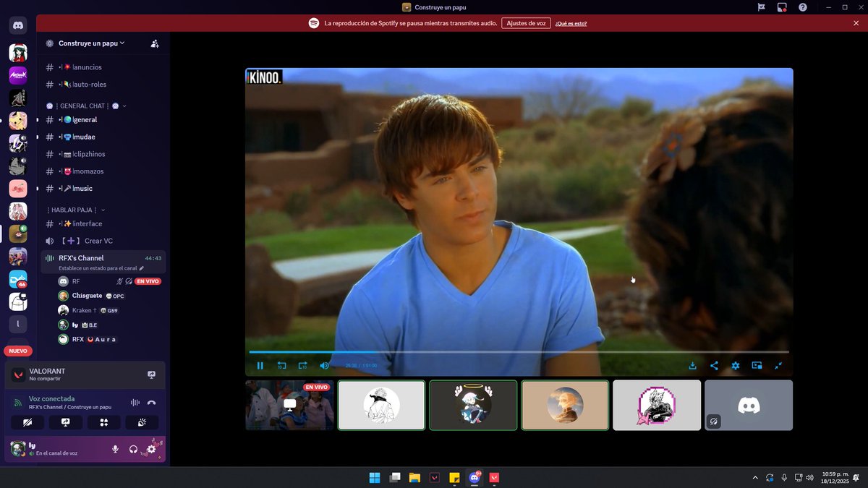Skip forward 10 seconds in video
The image size is (868, 488).
tap(303, 366)
